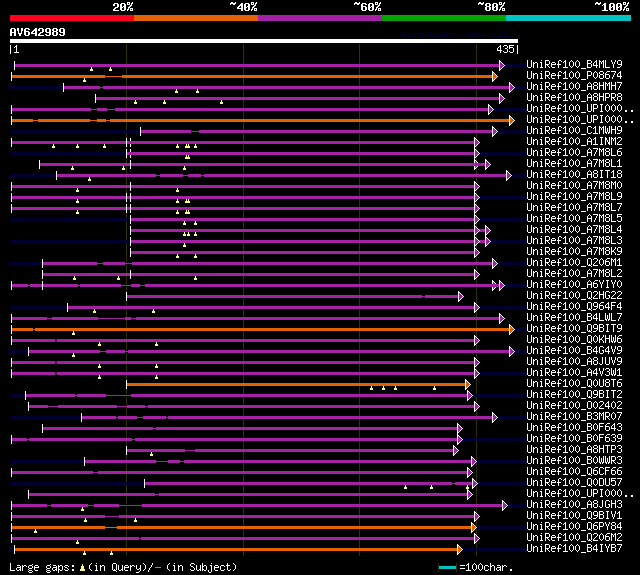Select hit label UniRef100_Q9BIV1
This screenshot has height=575, width=640.
(574, 516)
